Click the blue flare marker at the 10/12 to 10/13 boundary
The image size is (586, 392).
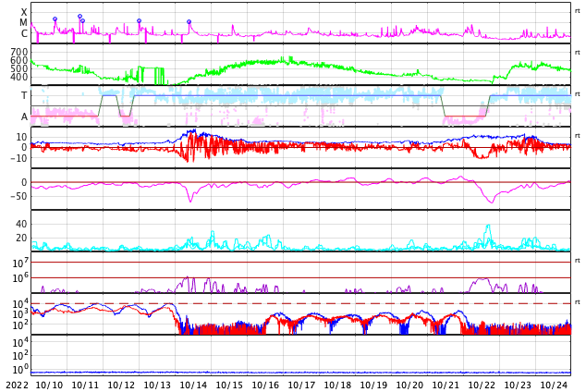tap(139, 21)
